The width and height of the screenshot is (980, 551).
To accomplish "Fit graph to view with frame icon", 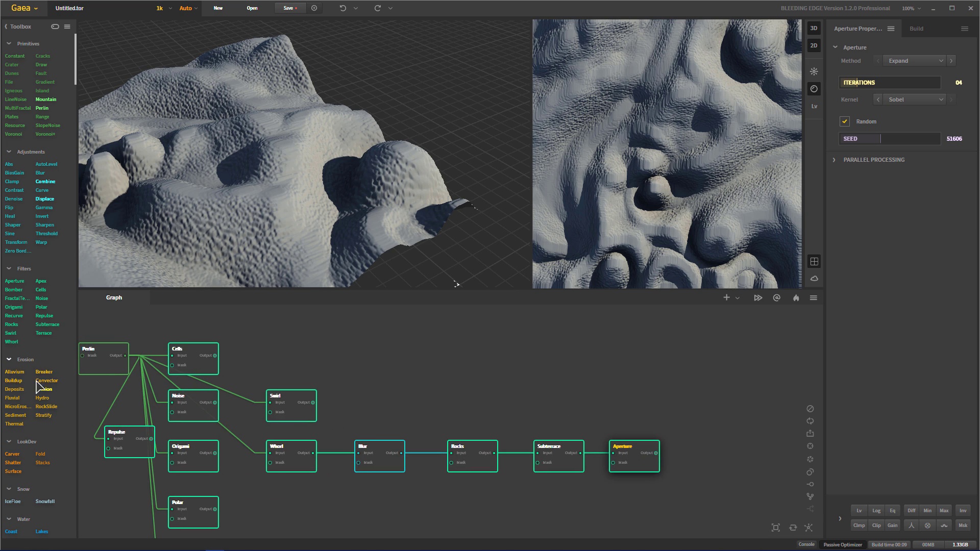I will (x=776, y=528).
